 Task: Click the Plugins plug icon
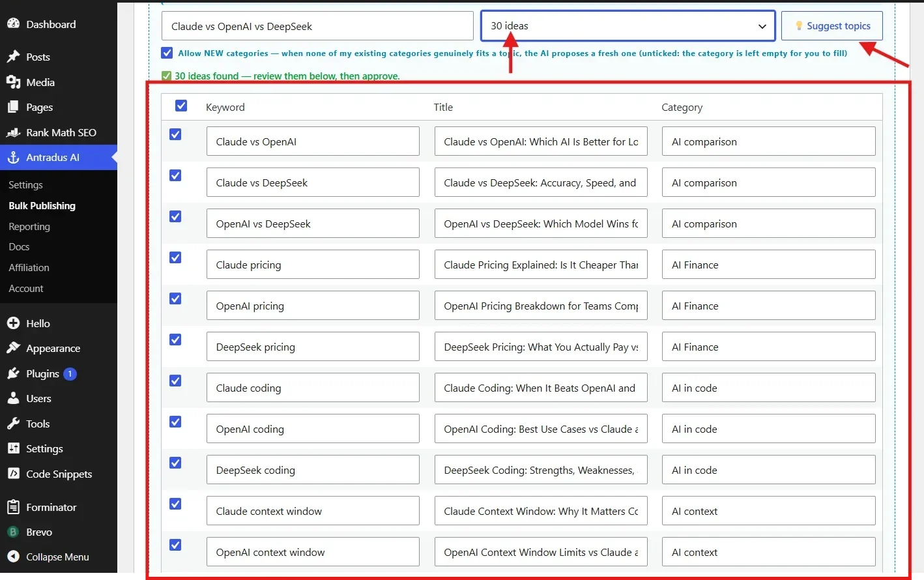pyautogui.click(x=13, y=373)
